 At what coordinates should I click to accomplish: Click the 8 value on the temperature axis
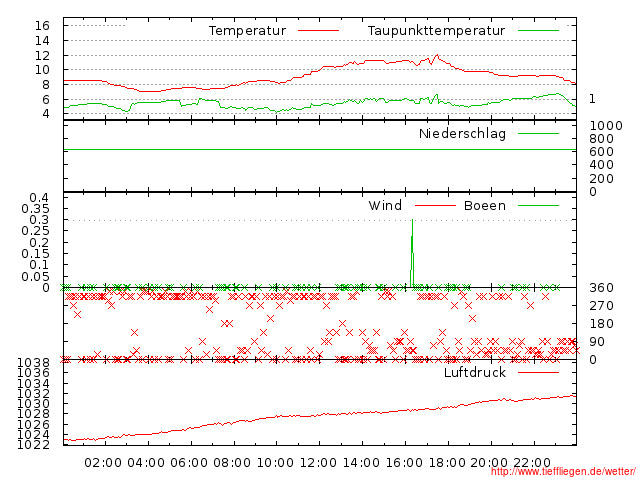[45, 84]
